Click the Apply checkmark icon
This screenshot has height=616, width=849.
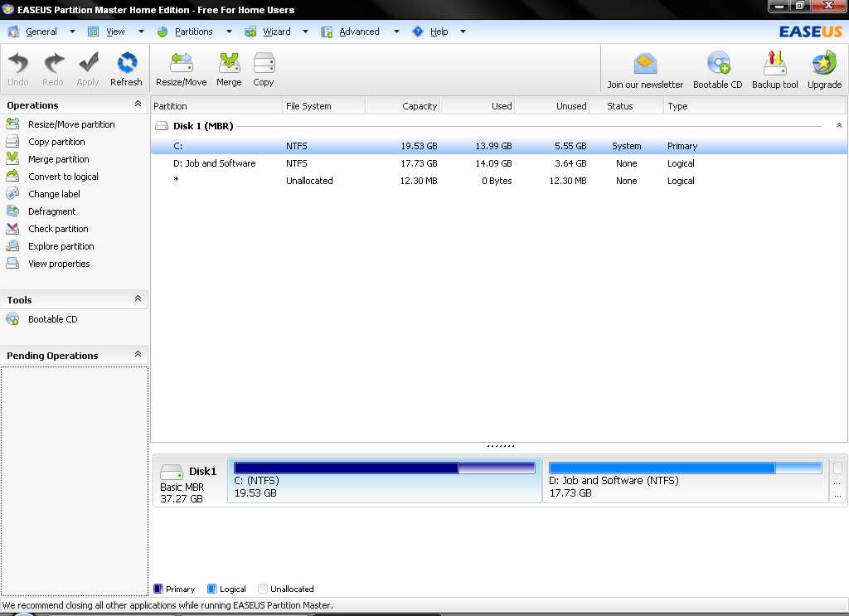point(88,63)
